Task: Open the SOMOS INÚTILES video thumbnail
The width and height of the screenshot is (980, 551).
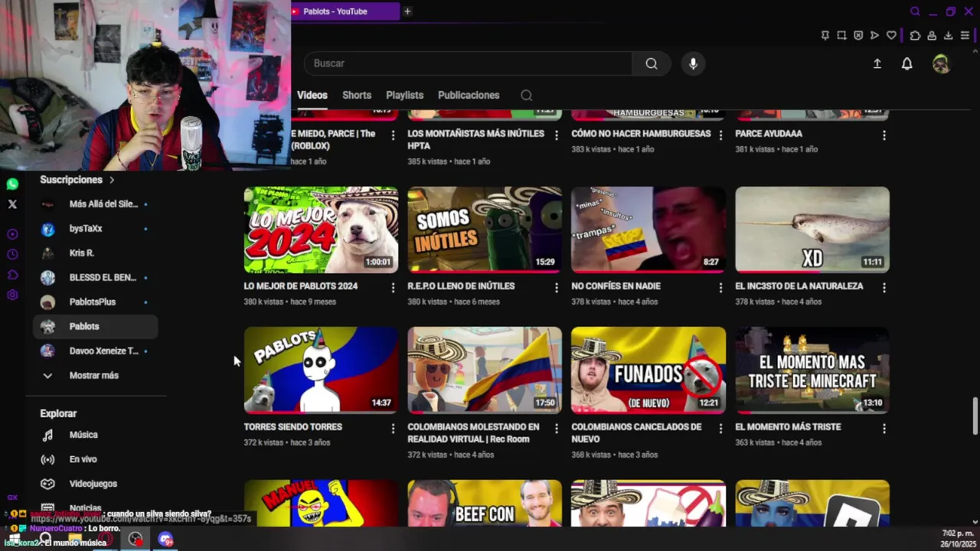Action: pyautogui.click(x=485, y=230)
